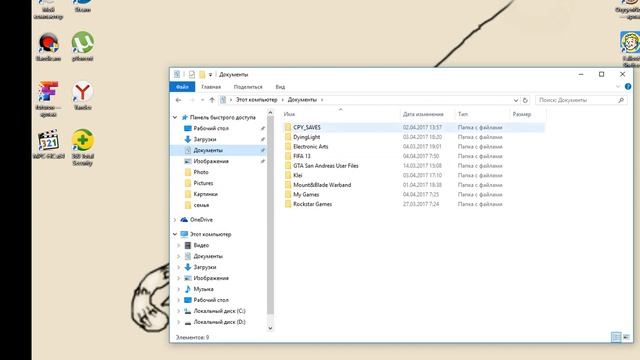Click the search magnifier icon
This screenshot has width=640, height=360.
[621, 100]
